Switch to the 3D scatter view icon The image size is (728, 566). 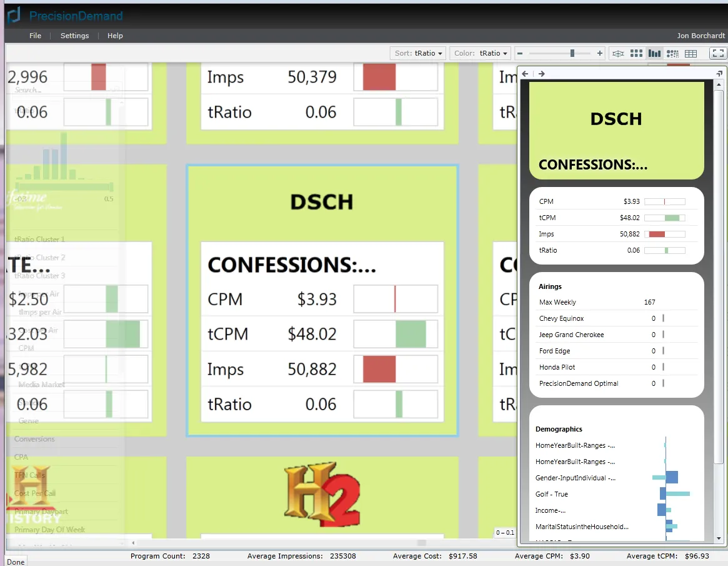(618, 53)
